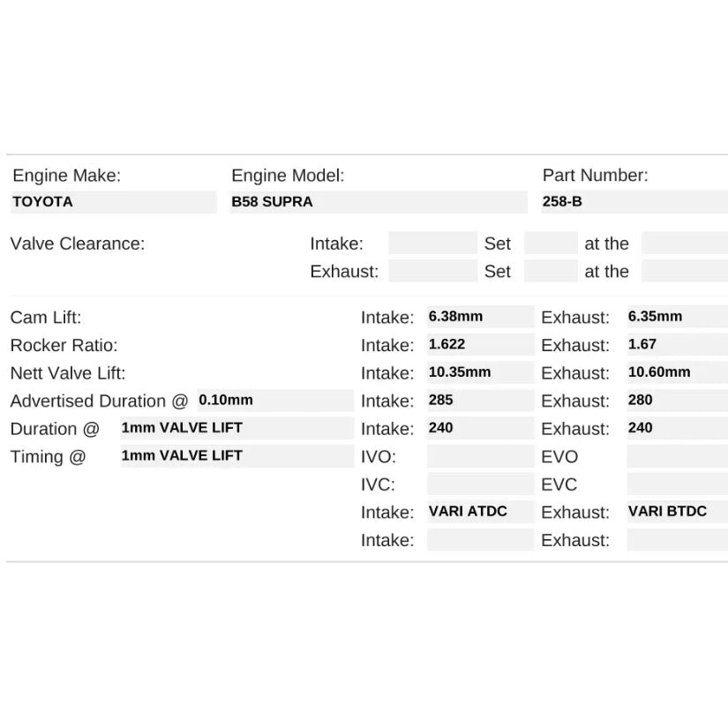The image size is (728, 728).
Task: Focus the Nett Valve Lift Intake 10.35mm field
Action: click(x=480, y=372)
